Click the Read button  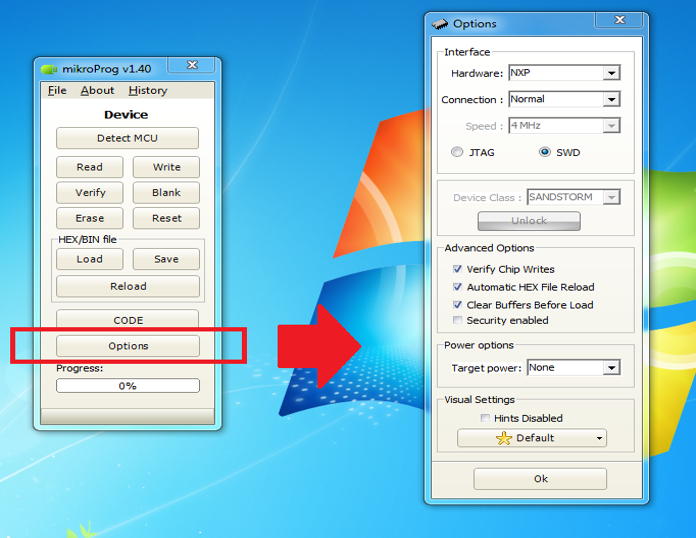click(90, 167)
